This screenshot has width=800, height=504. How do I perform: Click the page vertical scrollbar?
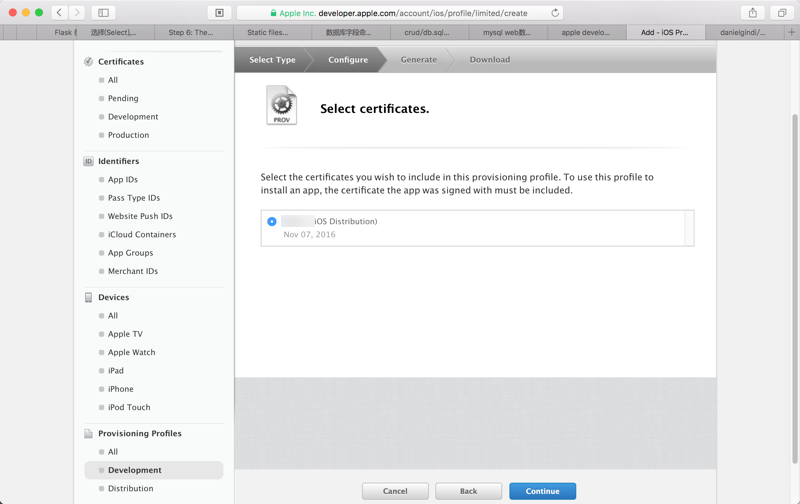coord(794,288)
